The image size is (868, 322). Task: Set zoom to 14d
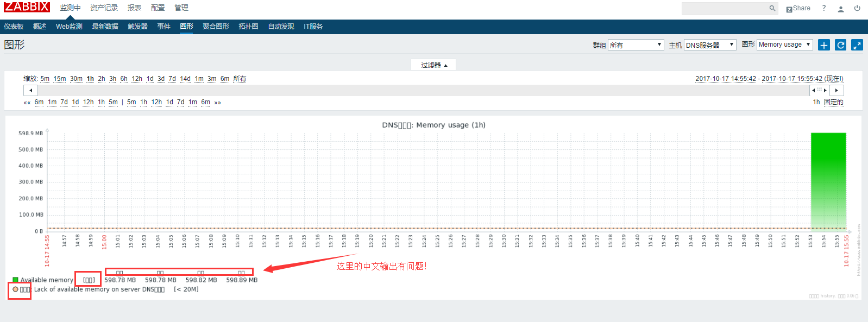click(185, 79)
